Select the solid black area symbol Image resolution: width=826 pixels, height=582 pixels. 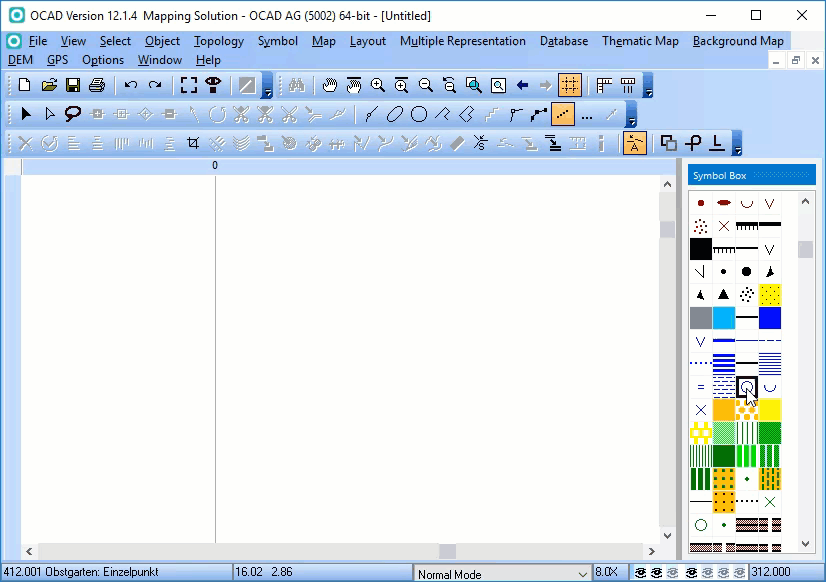point(701,249)
